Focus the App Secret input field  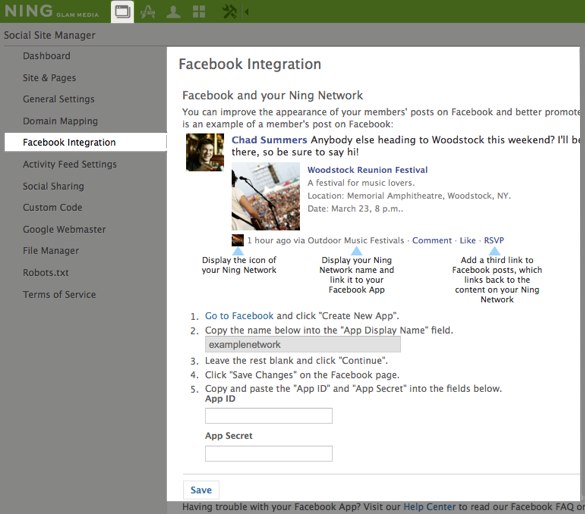(269, 454)
